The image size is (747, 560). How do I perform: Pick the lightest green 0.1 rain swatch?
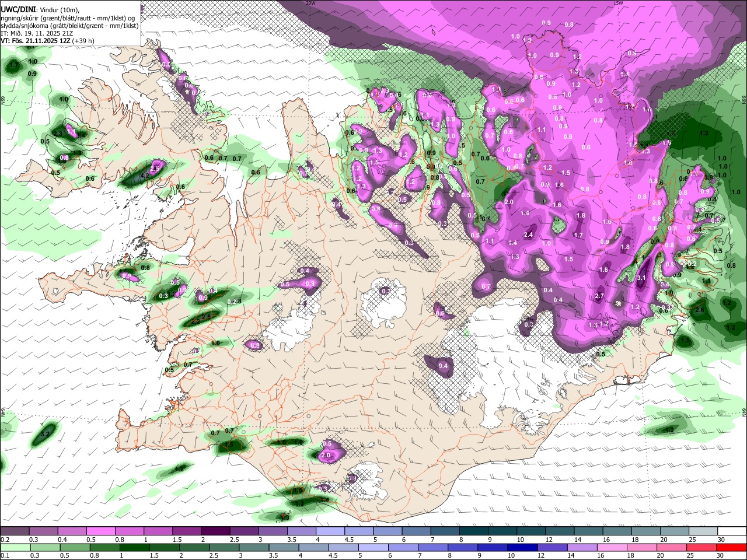(15, 548)
